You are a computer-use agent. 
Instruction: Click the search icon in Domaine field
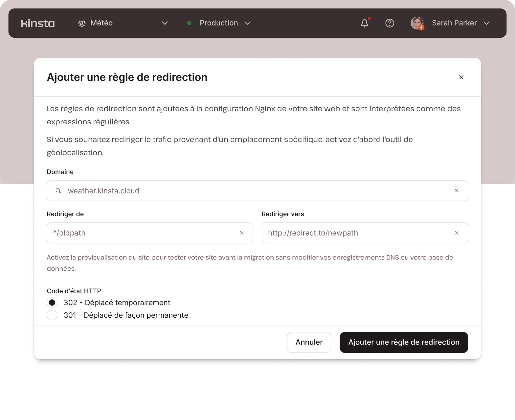point(58,191)
